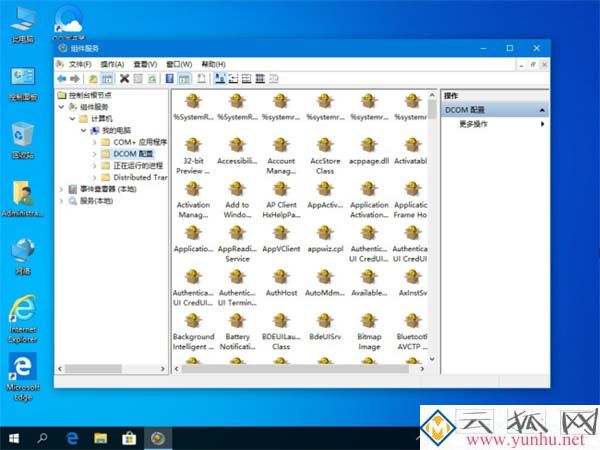Collapse the DCOM 配置 actions section
This screenshot has height=450, width=600.
pos(542,110)
